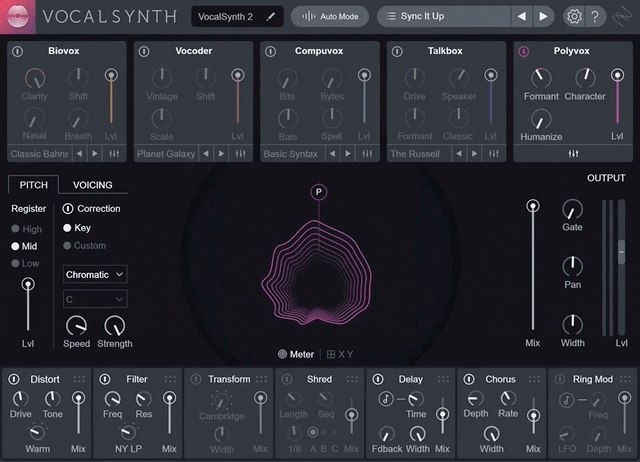Viewport: 640px width, 462px height.
Task: Toggle the Polyvox module power button
Action: tap(523, 50)
